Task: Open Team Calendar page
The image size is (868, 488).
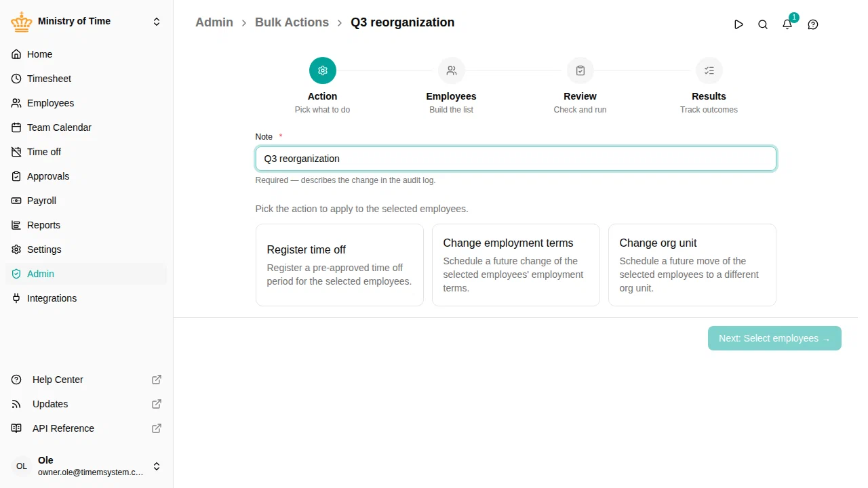Action: click(86, 127)
